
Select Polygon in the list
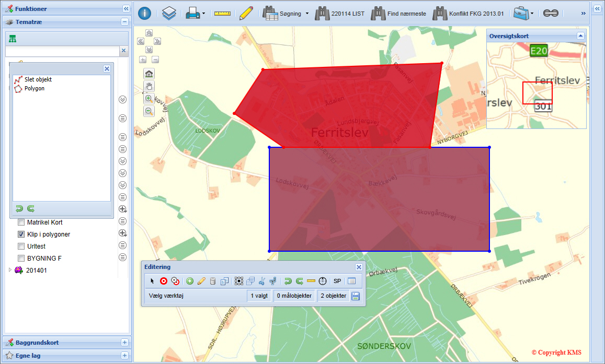pos(34,88)
